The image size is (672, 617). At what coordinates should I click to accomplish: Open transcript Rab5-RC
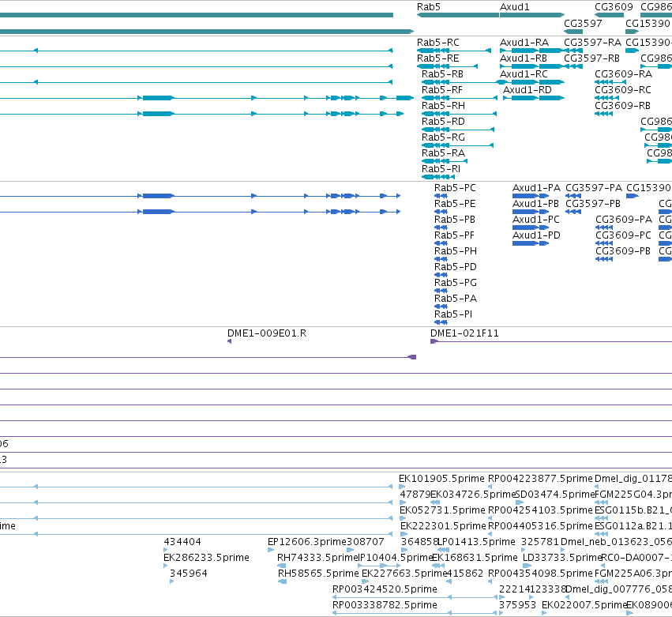tap(438, 43)
